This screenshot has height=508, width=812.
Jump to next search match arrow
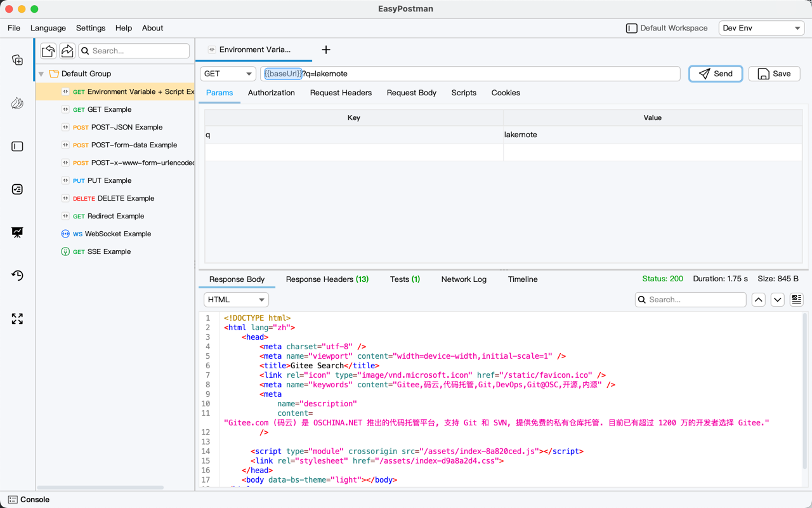(x=778, y=300)
